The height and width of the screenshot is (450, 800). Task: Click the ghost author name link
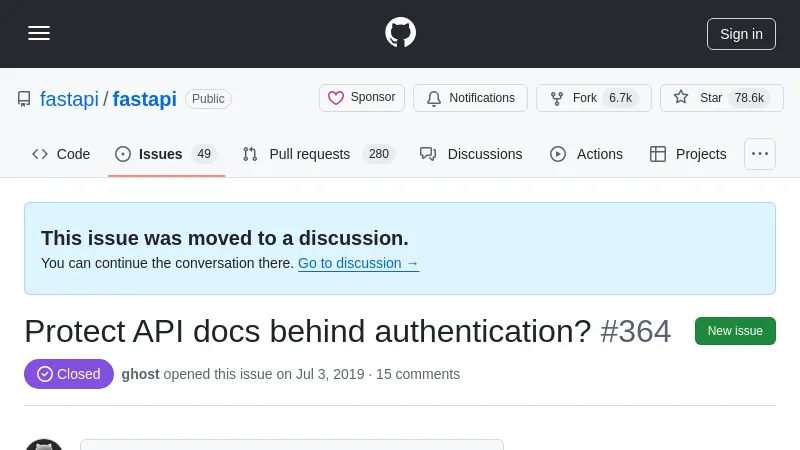pos(140,374)
